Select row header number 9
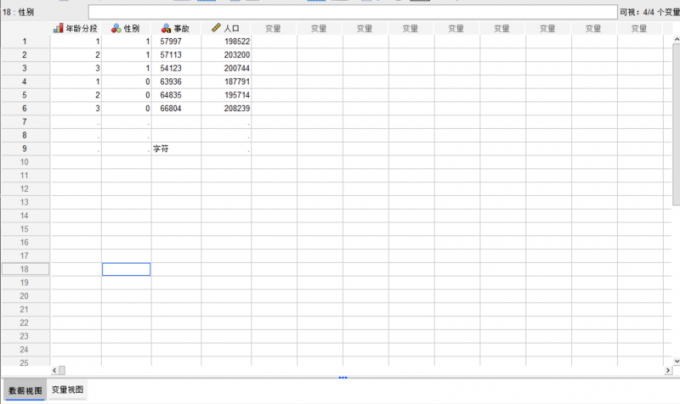The image size is (680, 404). click(25, 148)
